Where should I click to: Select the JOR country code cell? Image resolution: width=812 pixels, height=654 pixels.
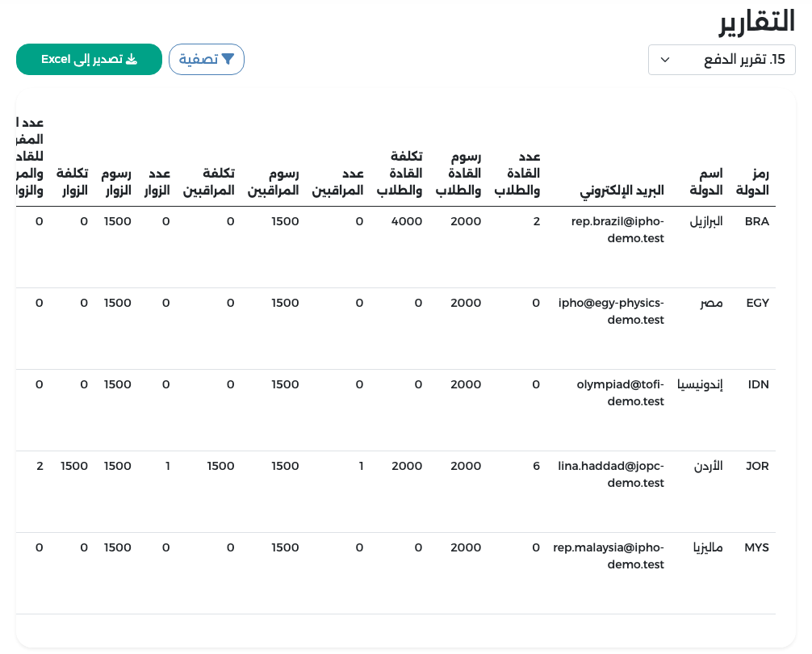[x=758, y=466]
